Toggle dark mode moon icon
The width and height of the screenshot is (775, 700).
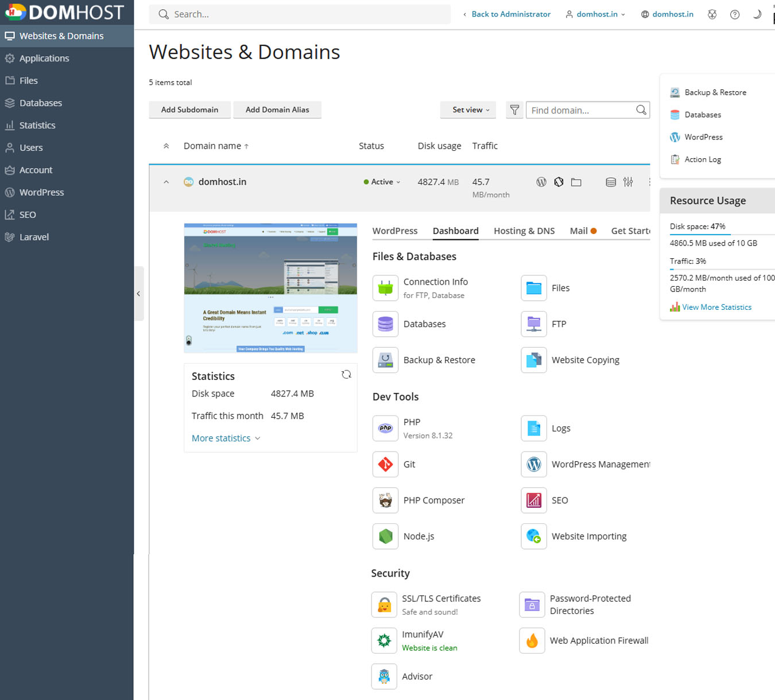(x=757, y=14)
